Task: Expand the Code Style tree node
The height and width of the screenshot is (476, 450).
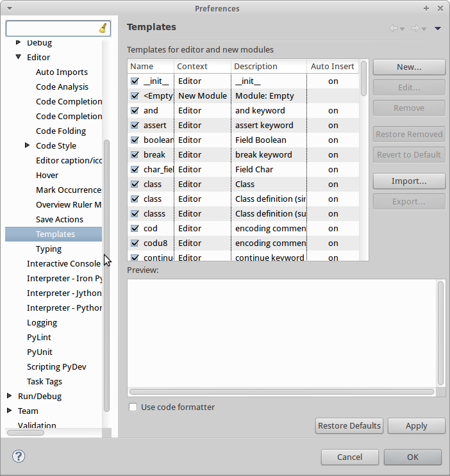Action: pos(28,145)
